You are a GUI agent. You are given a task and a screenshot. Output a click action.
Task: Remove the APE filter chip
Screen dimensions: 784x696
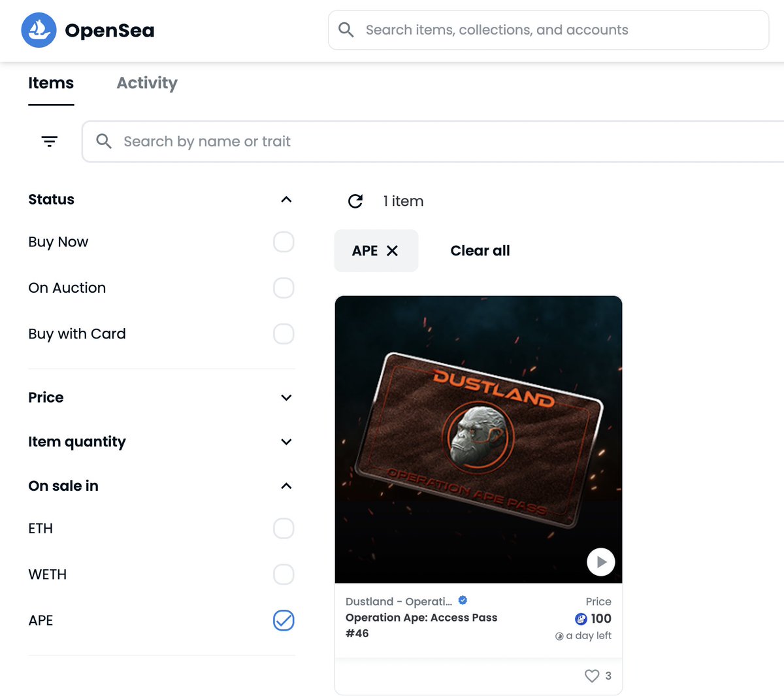coord(392,250)
